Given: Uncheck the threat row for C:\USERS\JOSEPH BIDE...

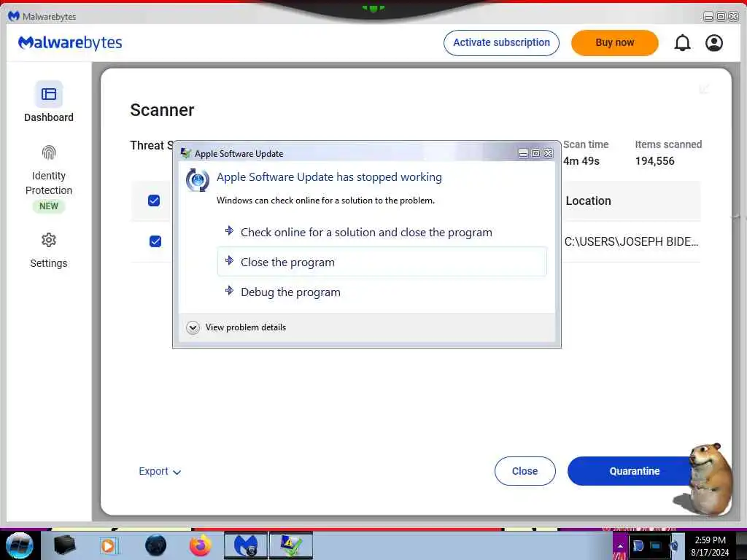Looking at the screenshot, I should [x=155, y=241].
